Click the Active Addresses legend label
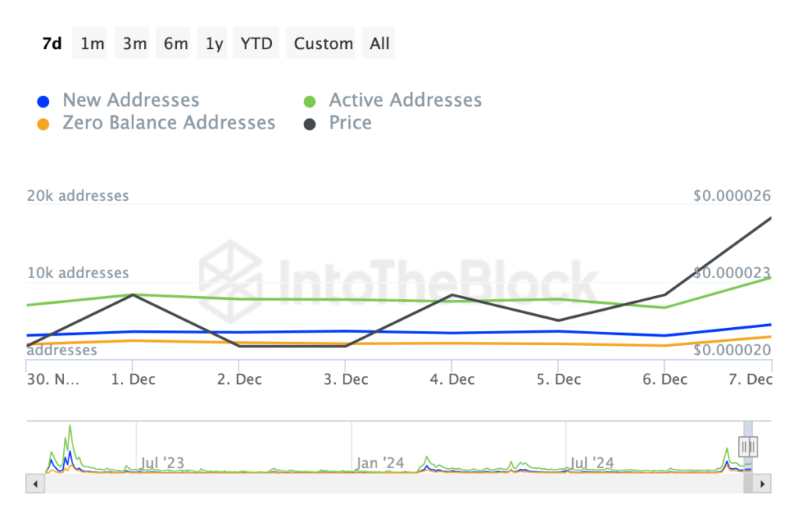 tap(405, 100)
